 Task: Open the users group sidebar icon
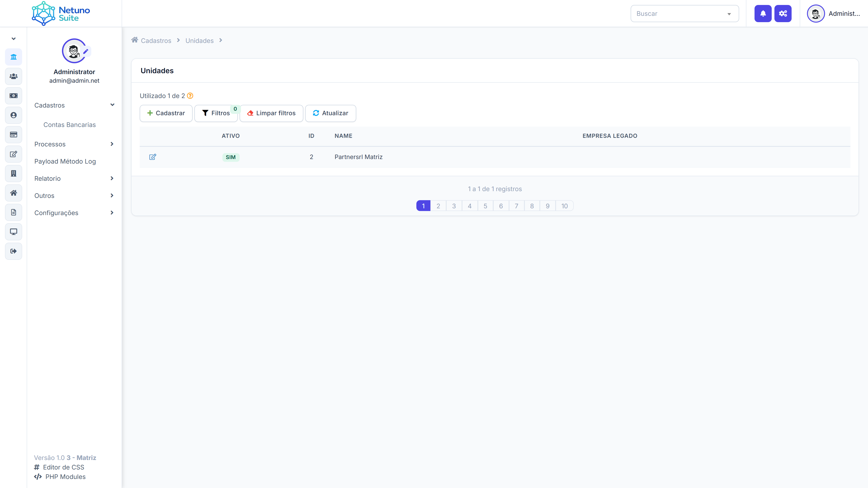(x=14, y=76)
